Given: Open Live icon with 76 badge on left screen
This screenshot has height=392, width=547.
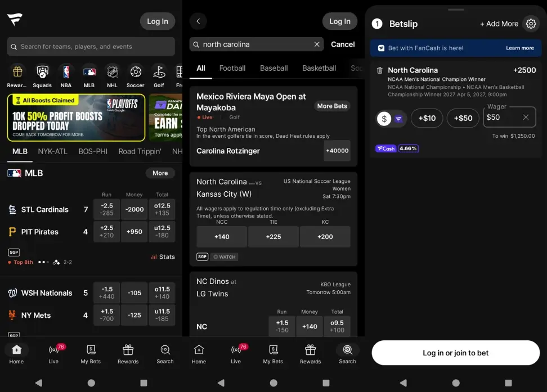Looking at the screenshot, I should pos(53,350).
